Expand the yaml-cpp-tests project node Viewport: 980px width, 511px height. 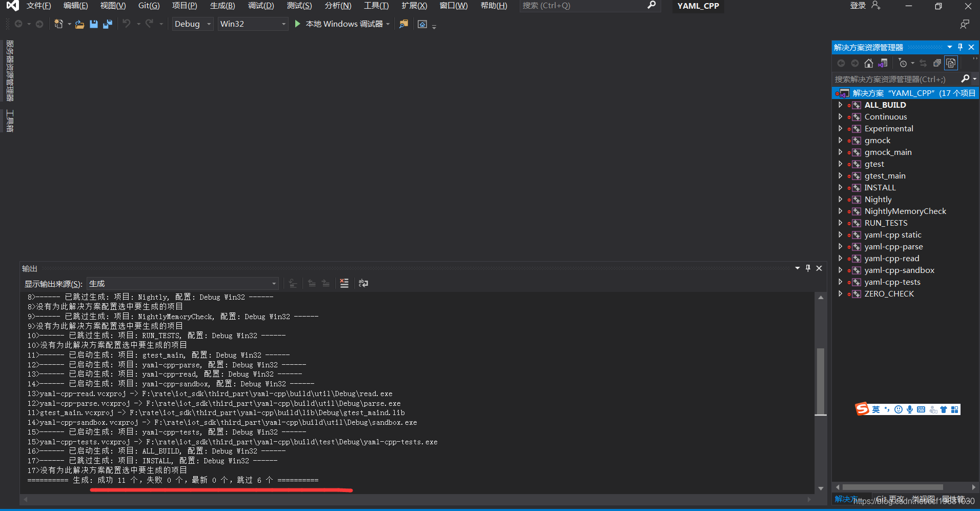(840, 282)
